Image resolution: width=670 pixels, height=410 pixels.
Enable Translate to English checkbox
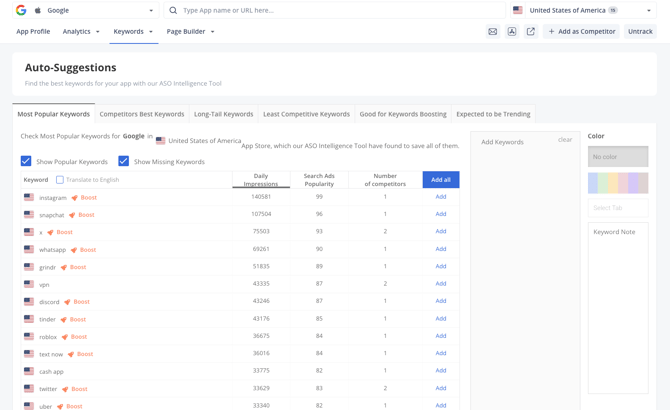(60, 180)
